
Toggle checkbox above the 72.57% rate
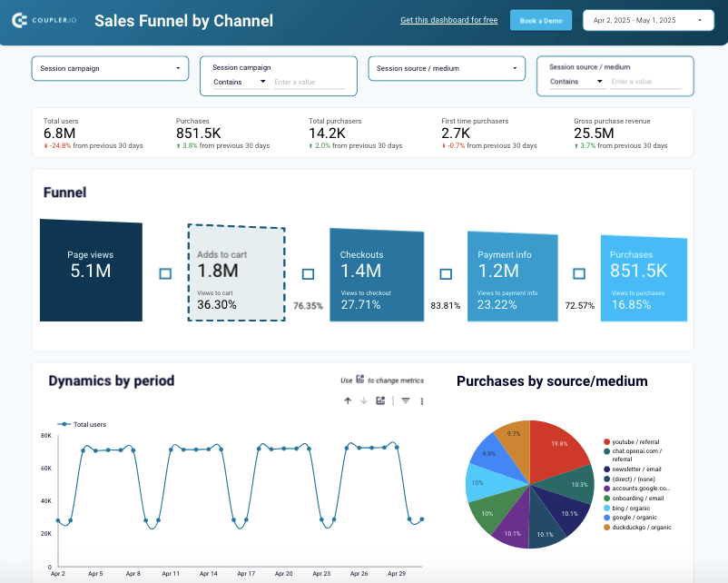(x=579, y=273)
